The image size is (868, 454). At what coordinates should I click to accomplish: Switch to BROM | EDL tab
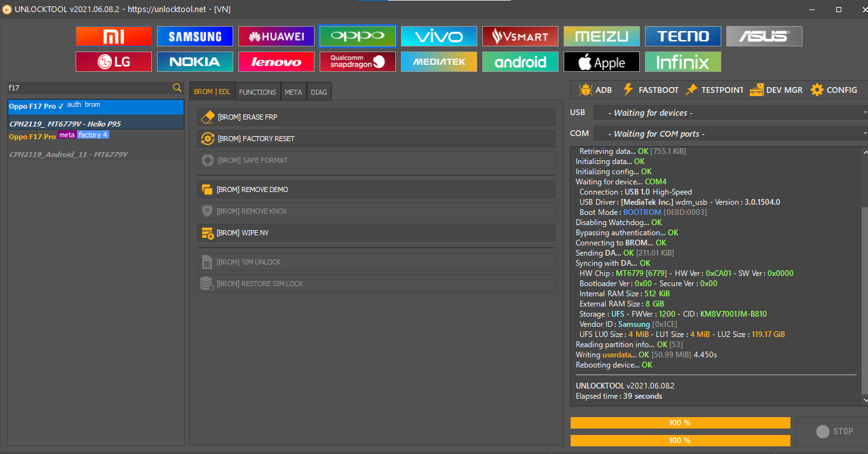[212, 92]
